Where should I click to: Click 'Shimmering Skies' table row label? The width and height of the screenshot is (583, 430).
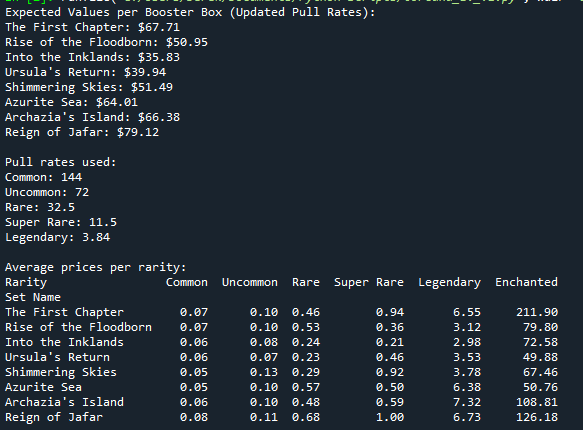[x=61, y=372]
